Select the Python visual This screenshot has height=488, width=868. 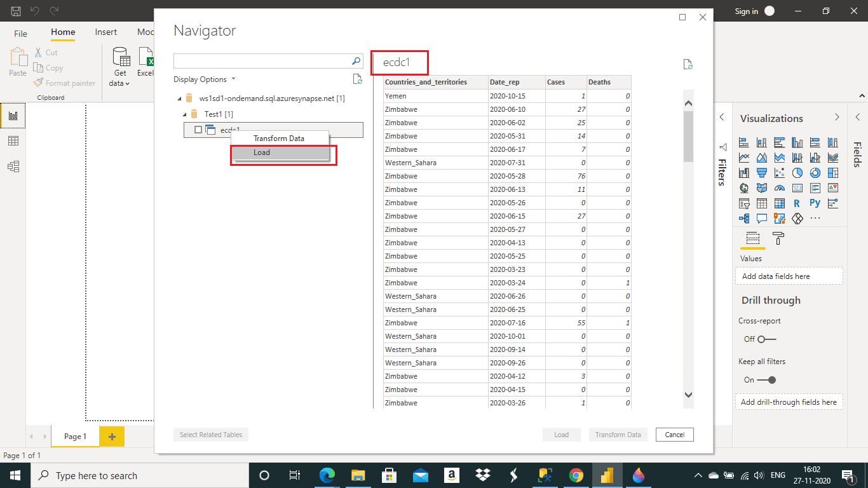pyautogui.click(x=815, y=203)
